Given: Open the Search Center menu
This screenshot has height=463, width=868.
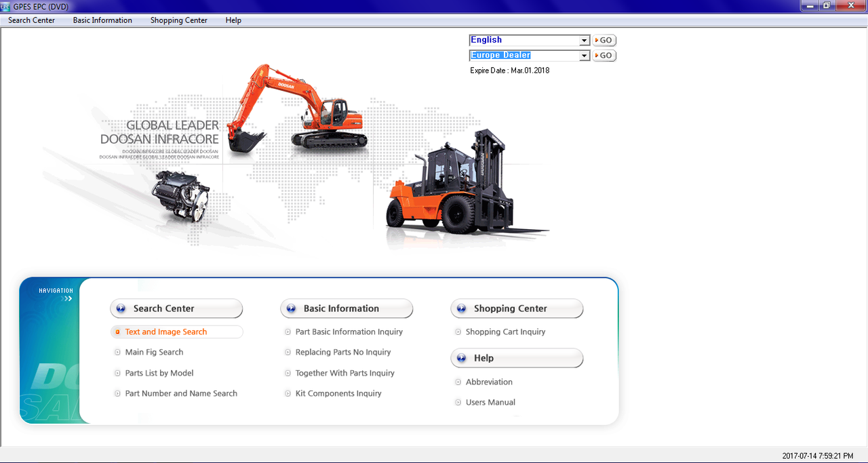Looking at the screenshot, I should pyautogui.click(x=31, y=20).
